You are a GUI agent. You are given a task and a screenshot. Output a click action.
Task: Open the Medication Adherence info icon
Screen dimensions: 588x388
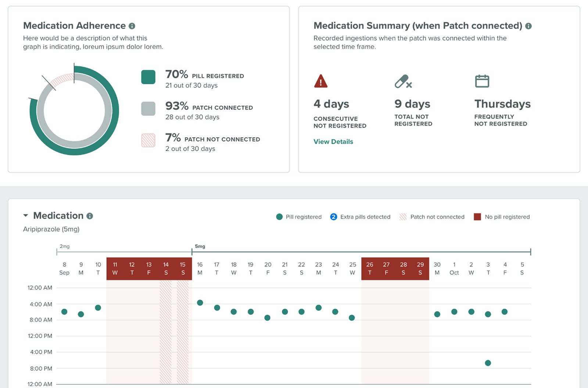point(132,26)
